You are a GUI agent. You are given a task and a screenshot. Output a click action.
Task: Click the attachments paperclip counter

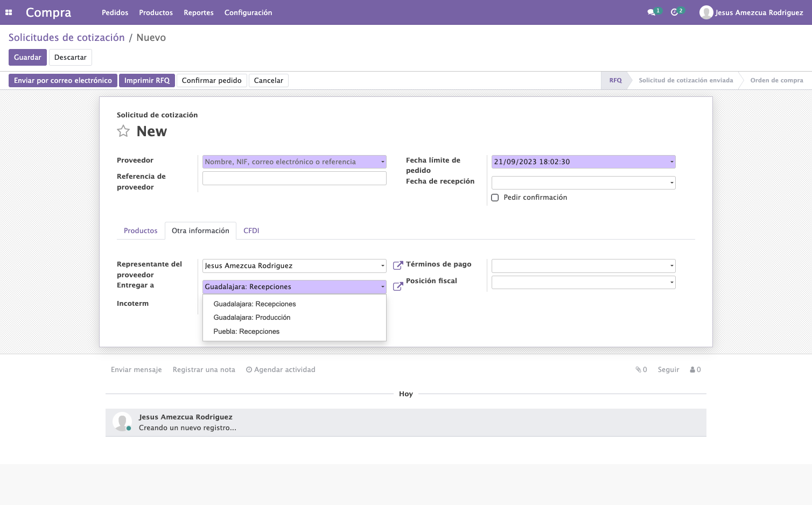point(641,369)
